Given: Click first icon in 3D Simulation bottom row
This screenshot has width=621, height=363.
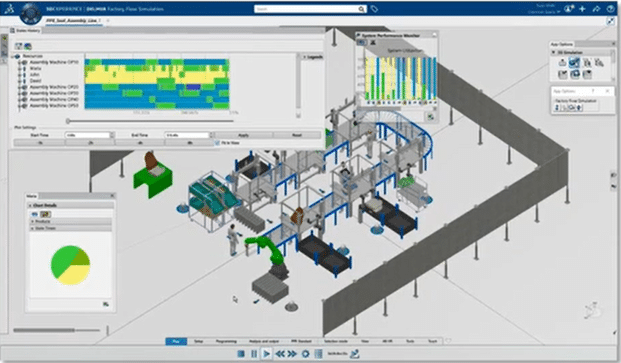Looking at the screenshot, I should click(x=562, y=74).
